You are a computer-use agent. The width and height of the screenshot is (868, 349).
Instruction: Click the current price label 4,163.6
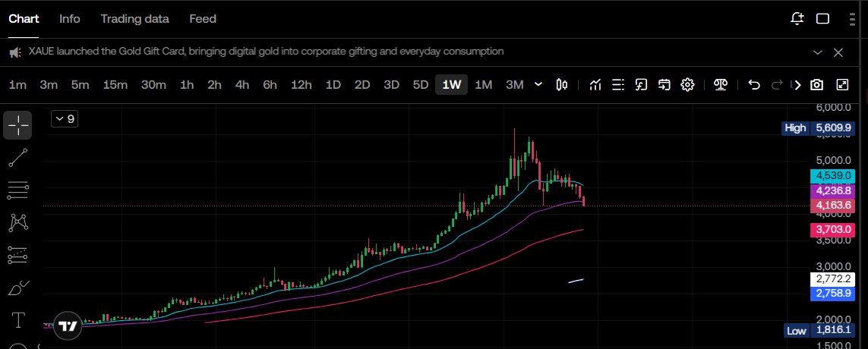[833, 205]
